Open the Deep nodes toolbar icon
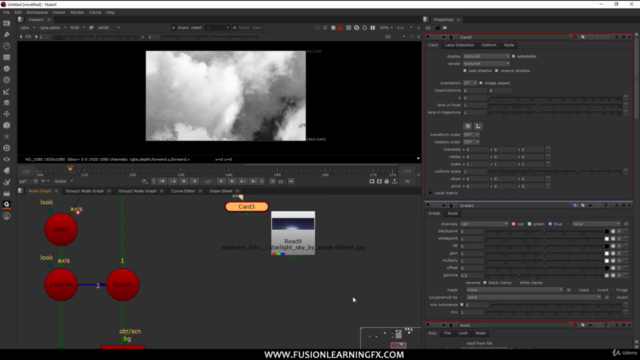The height and width of the screenshot is (360, 640). [7, 148]
